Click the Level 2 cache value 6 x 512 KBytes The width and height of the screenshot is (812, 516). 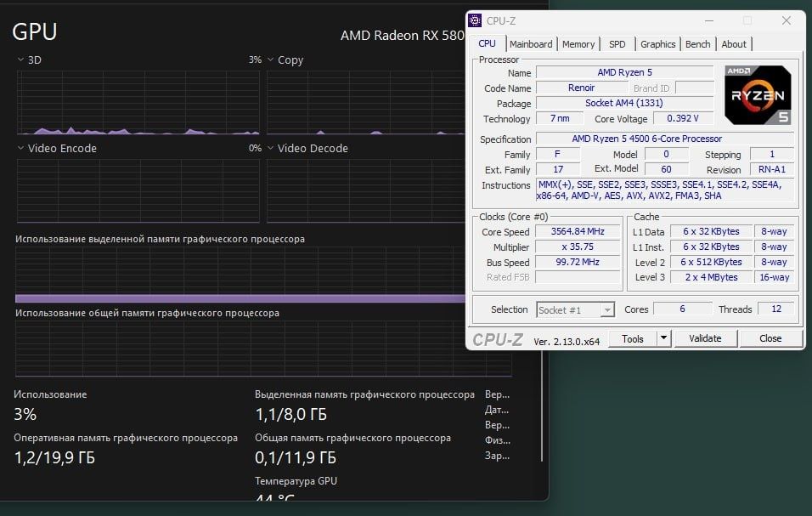coord(711,262)
